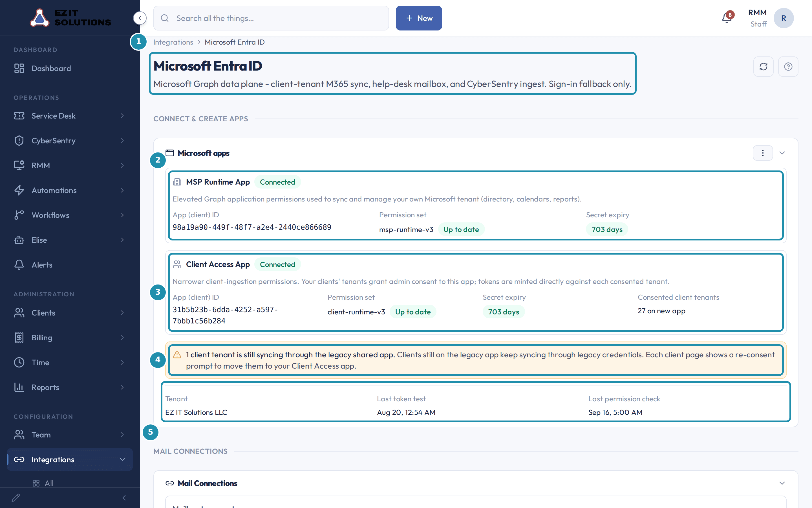Image resolution: width=812 pixels, height=508 pixels.
Task: Click the 31b5b23b app client ID
Action: point(225,315)
